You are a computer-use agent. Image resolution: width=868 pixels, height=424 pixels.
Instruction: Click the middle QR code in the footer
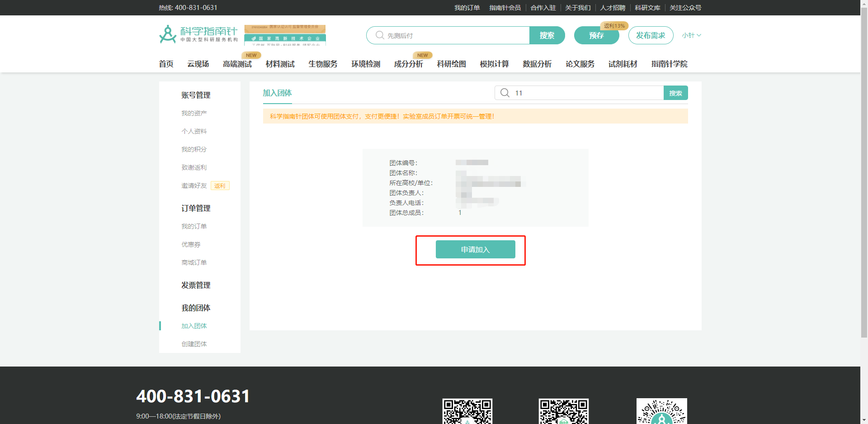[x=563, y=412]
